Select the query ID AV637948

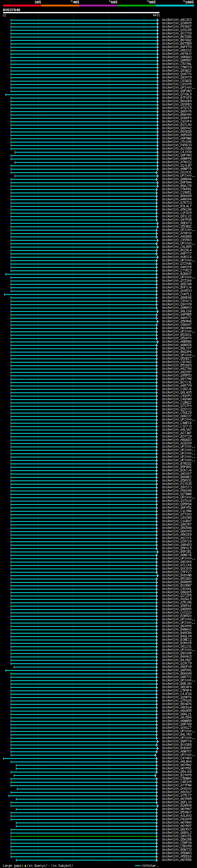click(11, 10)
